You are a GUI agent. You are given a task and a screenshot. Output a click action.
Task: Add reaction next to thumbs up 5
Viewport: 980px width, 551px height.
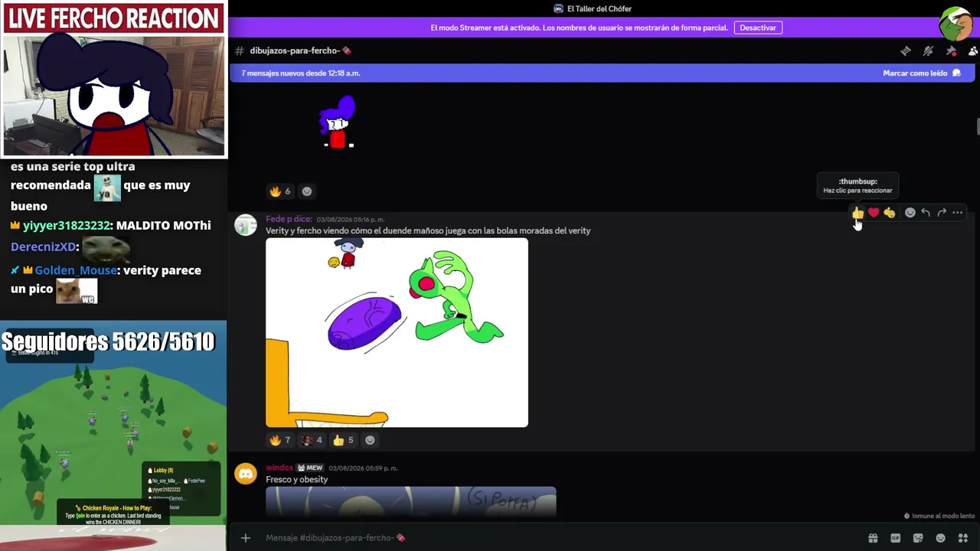[370, 440]
